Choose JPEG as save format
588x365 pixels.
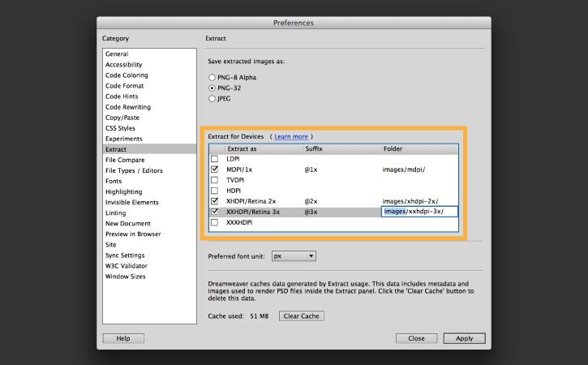[x=212, y=99]
